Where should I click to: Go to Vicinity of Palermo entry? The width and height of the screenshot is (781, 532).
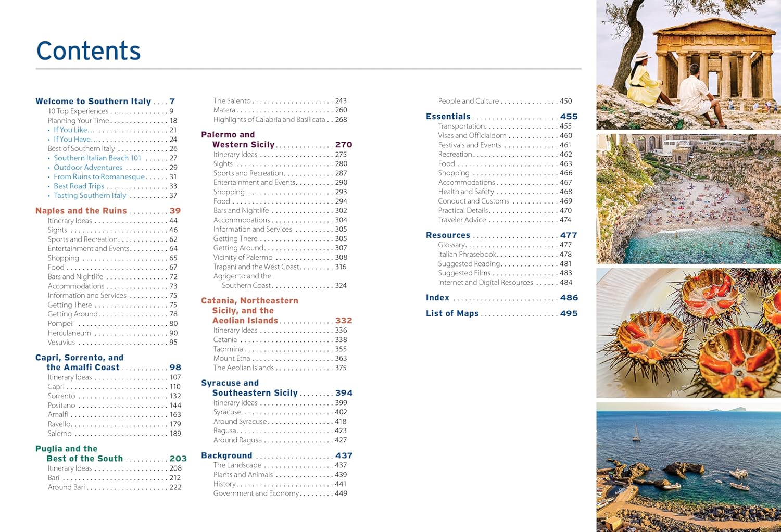pos(243,258)
